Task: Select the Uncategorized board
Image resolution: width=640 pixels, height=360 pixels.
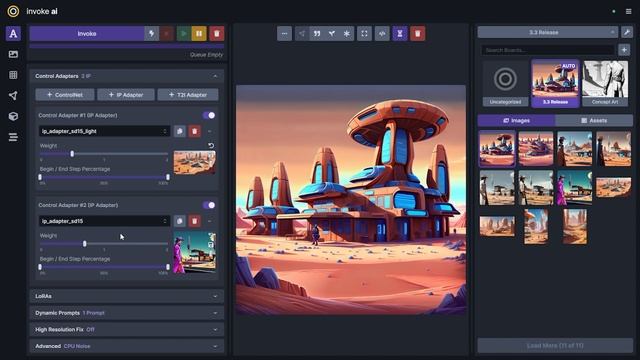Action: [505, 84]
